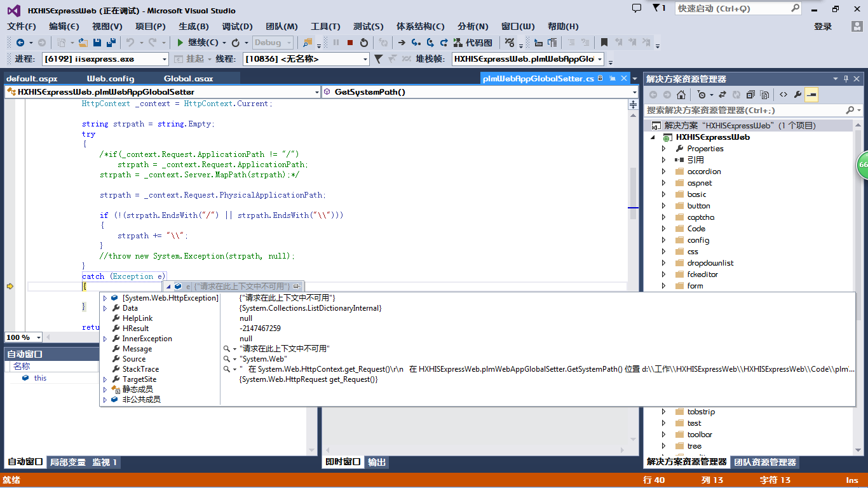The image size is (868, 488).
Task: Toggle pin on the exception datatip
Action: coord(297,287)
